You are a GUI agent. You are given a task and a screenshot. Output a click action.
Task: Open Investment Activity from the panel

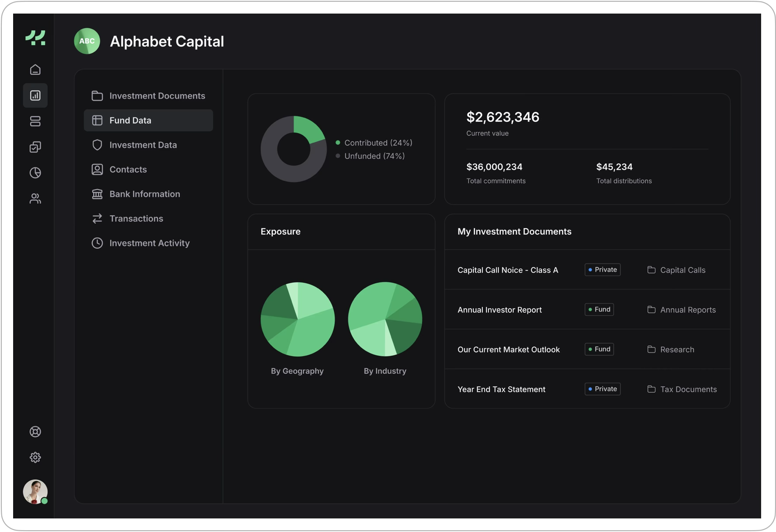(149, 243)
